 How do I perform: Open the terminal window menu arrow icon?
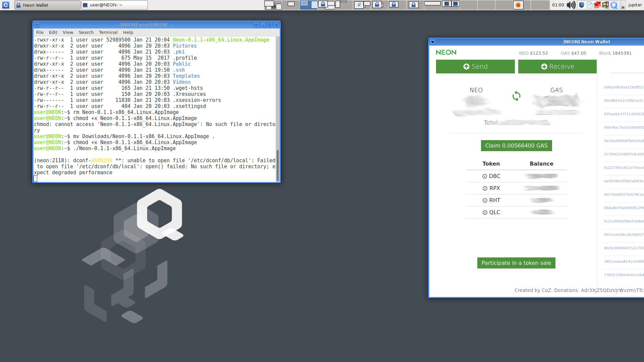tap(37, 25)
